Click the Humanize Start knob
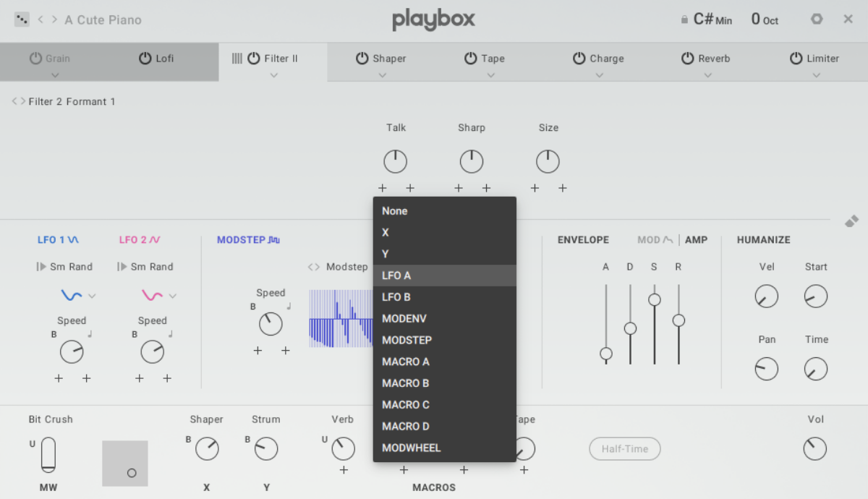868x499 pixels. click(x=816, y=296)
